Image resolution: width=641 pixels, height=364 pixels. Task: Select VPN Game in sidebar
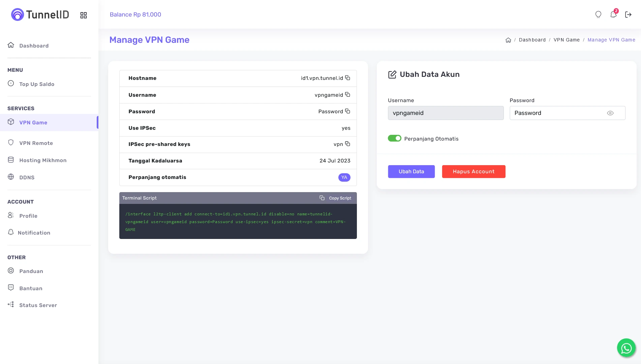coord(49,122)
